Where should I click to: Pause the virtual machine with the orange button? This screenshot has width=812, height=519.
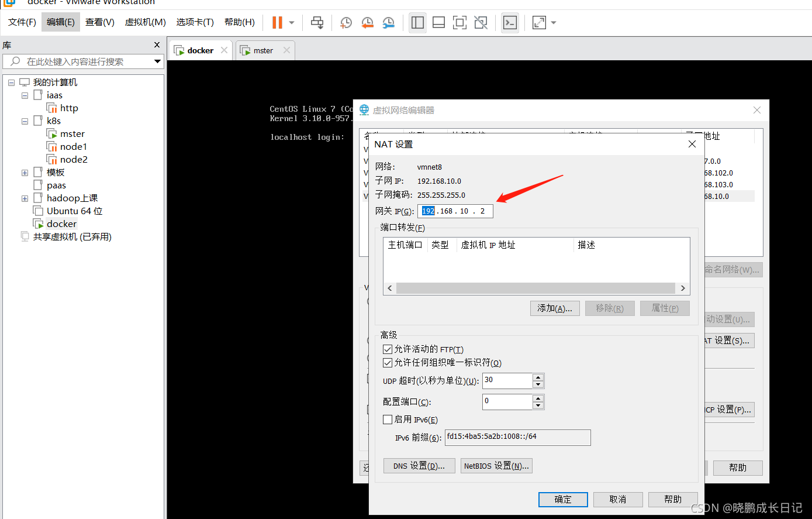pos(277,22)
